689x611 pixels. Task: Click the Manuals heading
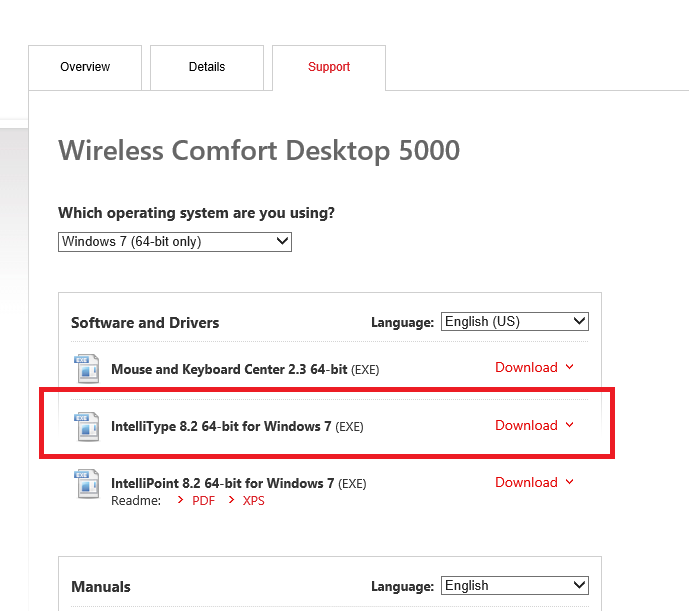click(x=101, y=587)
